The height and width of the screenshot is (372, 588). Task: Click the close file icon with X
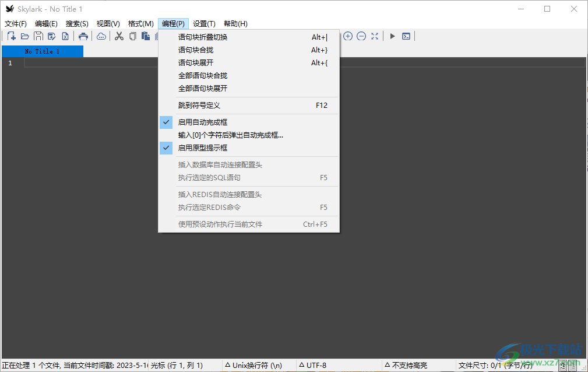tap(65, 36)
